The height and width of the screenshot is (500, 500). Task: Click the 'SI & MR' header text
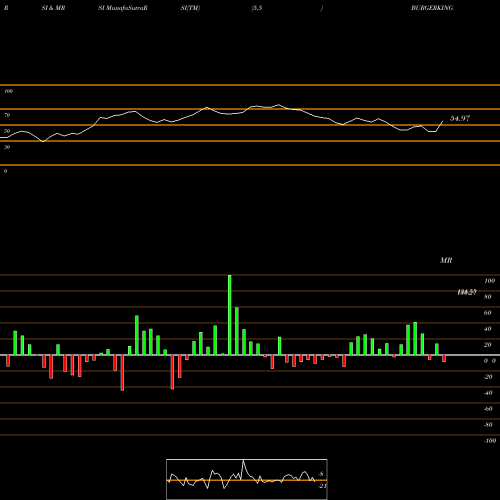click(53, 8)
